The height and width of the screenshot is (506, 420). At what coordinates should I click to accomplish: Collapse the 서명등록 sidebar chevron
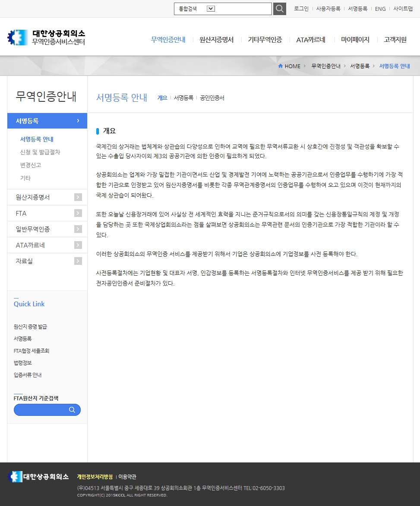[x=78, y=121]
